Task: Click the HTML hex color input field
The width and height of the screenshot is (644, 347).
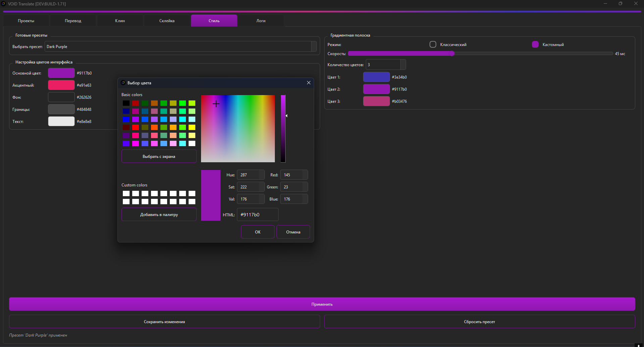Action: (x=257, y=215)
